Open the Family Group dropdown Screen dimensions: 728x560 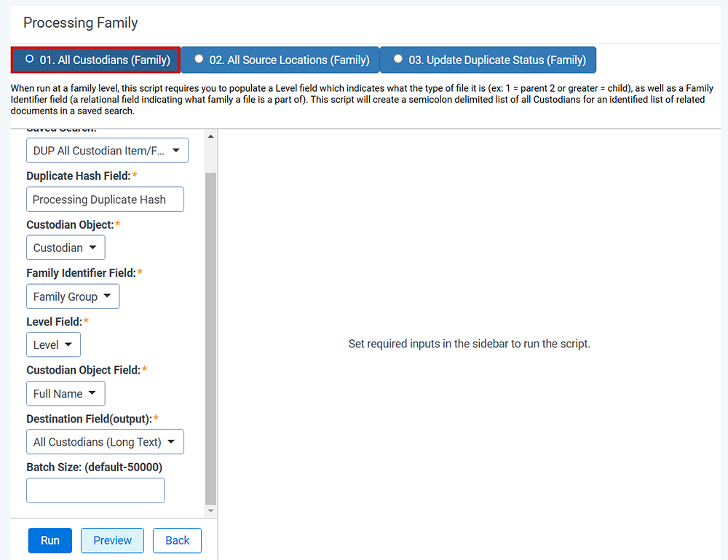(x=73, y=296)
